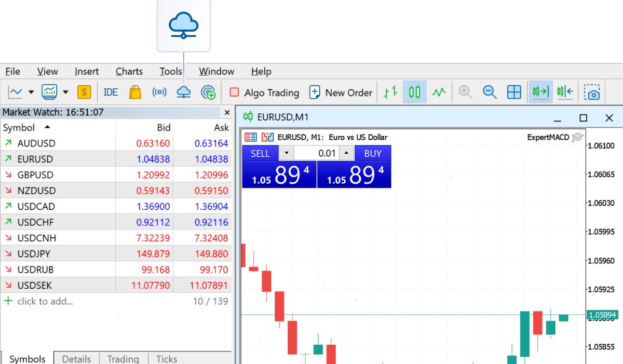Open the new chart toolbar icon
Viewport: 623px width, 364px height.
pyautogui.click(x=15, y=92)
